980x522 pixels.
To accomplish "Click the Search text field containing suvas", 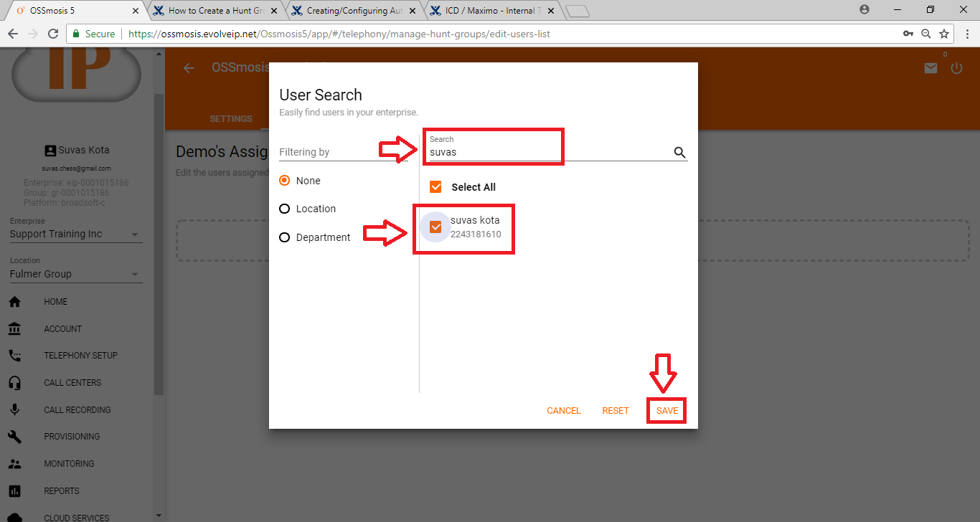I will (545, 152).
